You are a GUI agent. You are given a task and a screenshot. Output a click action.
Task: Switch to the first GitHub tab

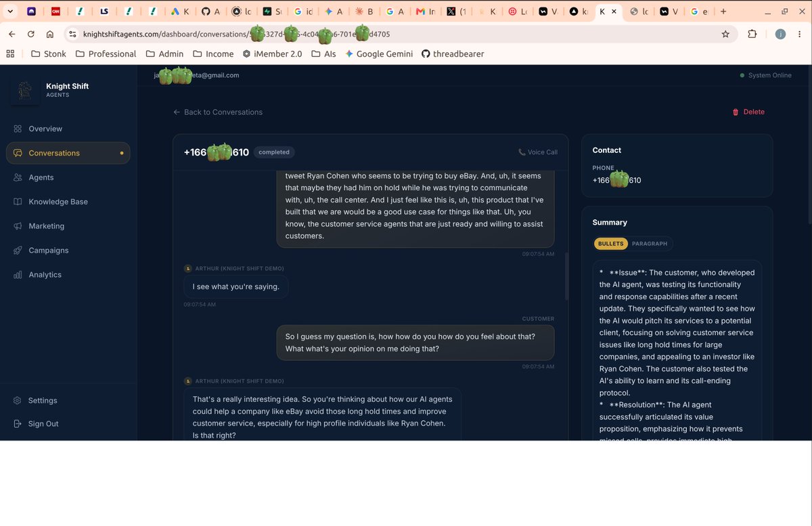(210, 12)
